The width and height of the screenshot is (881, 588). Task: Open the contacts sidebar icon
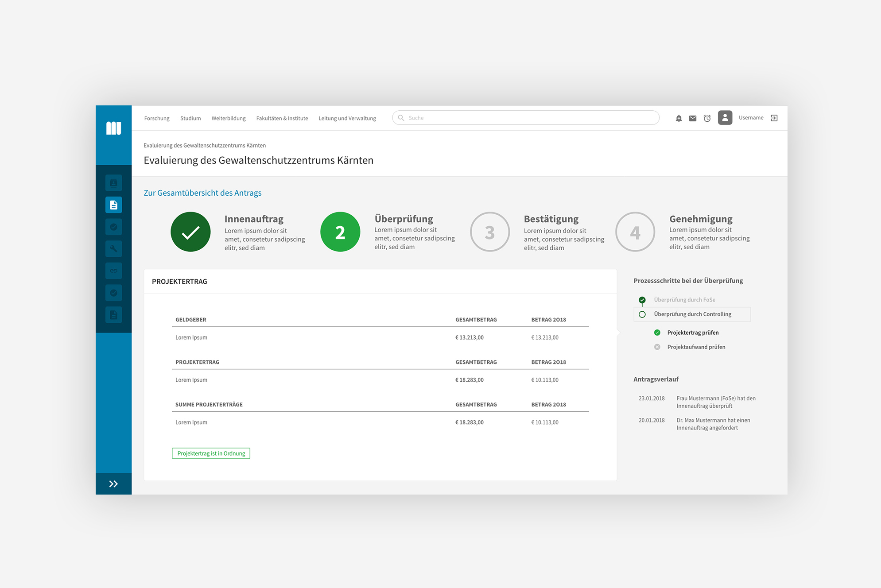(x=114, y=183)
